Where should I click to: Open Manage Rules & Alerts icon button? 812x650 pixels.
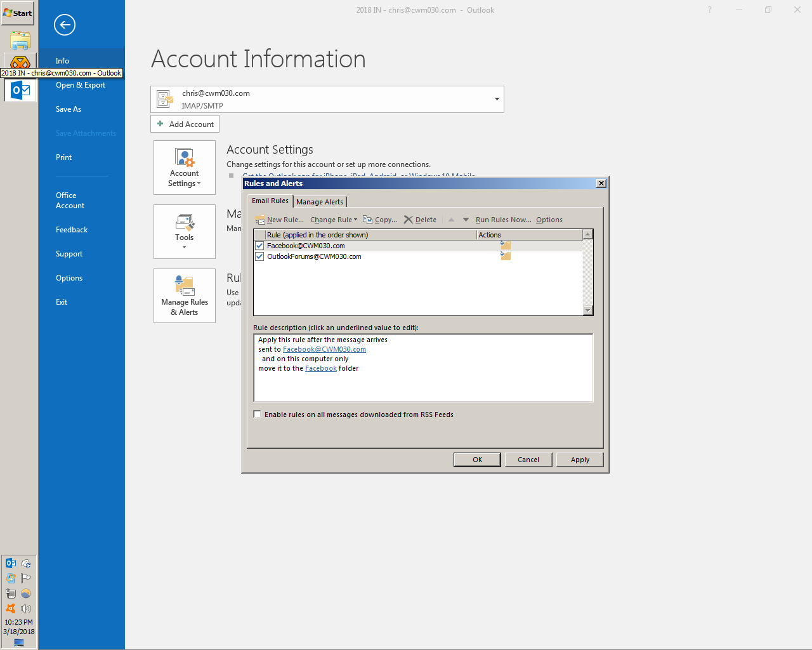185,296
